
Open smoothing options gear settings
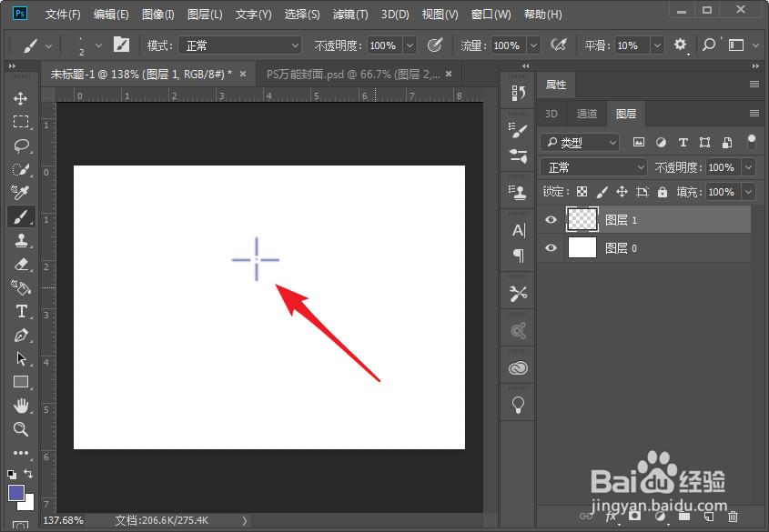pos(680,45)
